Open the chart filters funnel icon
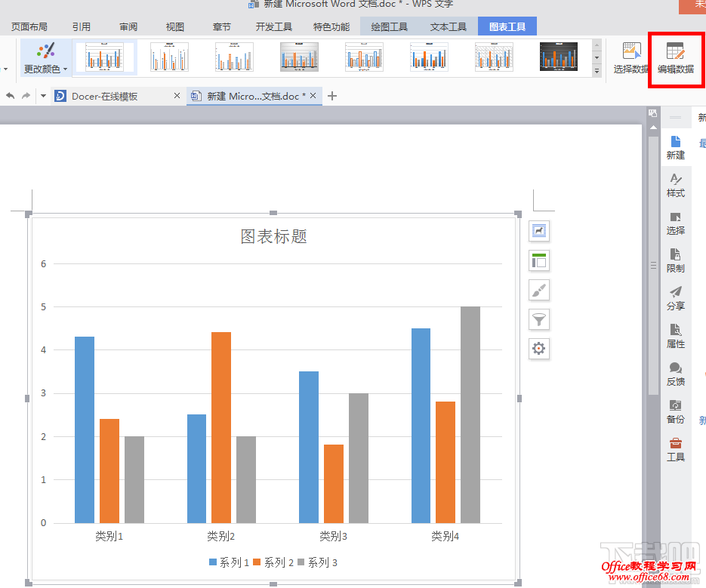 pyautogui.click(x=539, y=319)
